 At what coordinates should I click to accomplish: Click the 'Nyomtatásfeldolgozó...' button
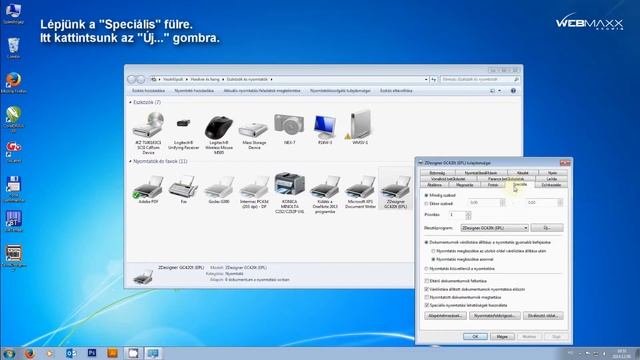point(495,316)
